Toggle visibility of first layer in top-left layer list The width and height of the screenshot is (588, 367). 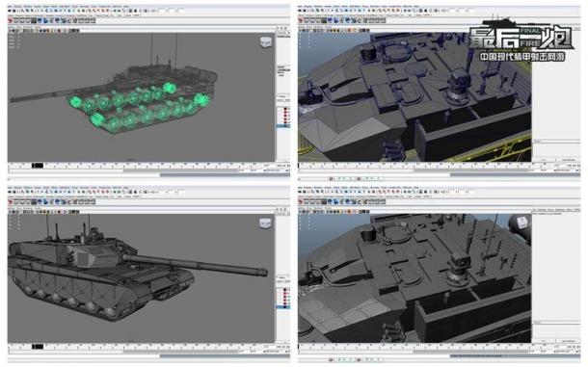coord(280,109)
